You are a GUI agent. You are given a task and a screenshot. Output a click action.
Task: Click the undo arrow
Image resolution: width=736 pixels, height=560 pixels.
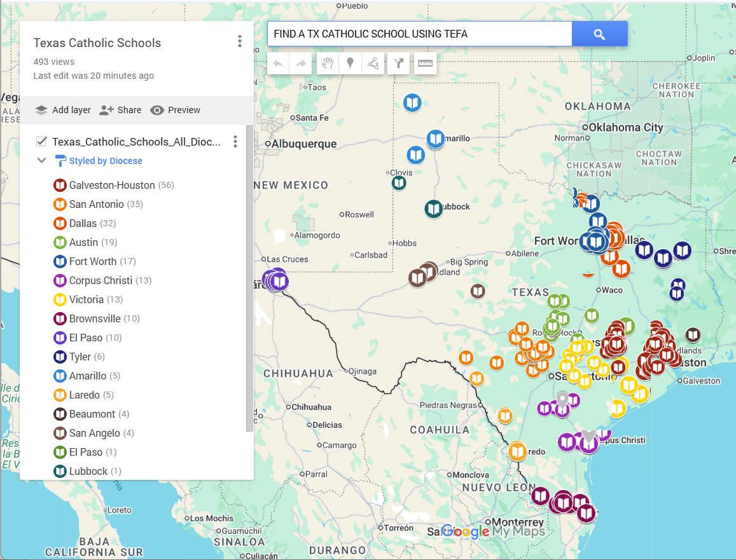[278, 63]
